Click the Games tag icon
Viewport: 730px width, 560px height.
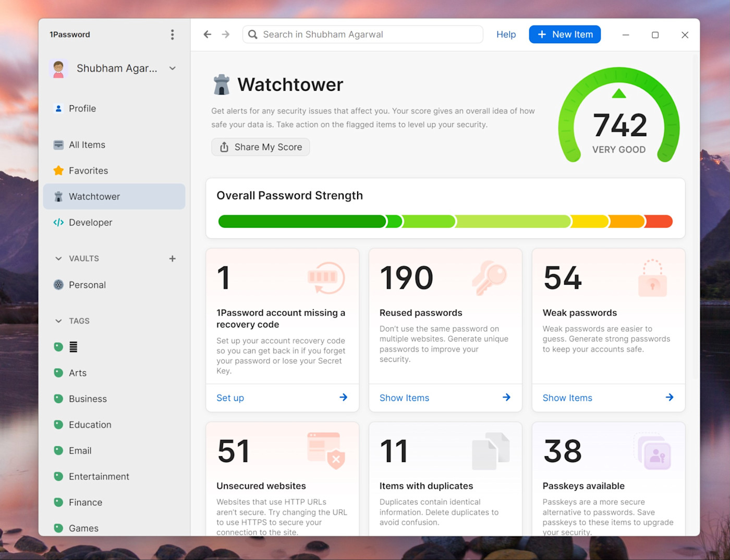tap(58, 528)
